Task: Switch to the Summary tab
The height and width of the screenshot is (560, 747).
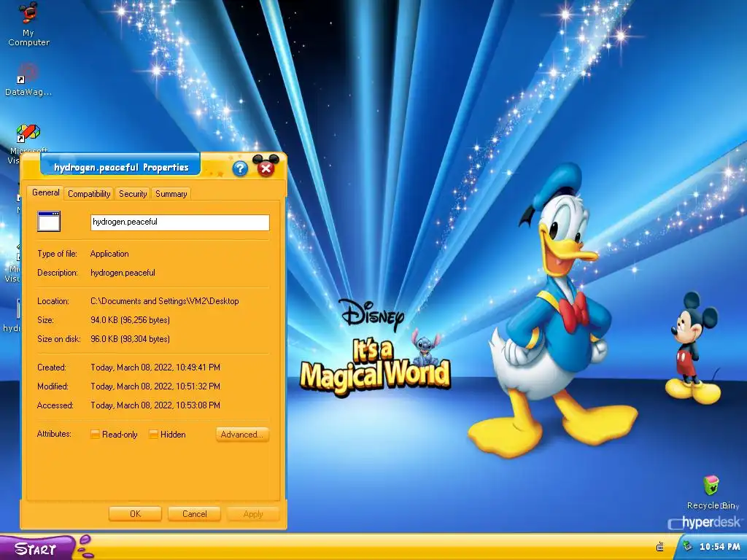Action: pyautogui.click(x=171, y=194)
